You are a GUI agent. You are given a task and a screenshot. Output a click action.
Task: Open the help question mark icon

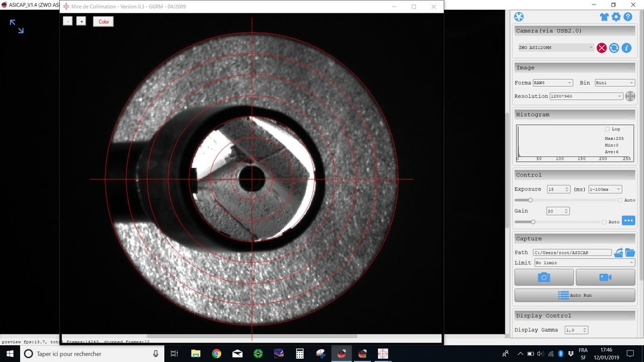click(x=628, y=17)
